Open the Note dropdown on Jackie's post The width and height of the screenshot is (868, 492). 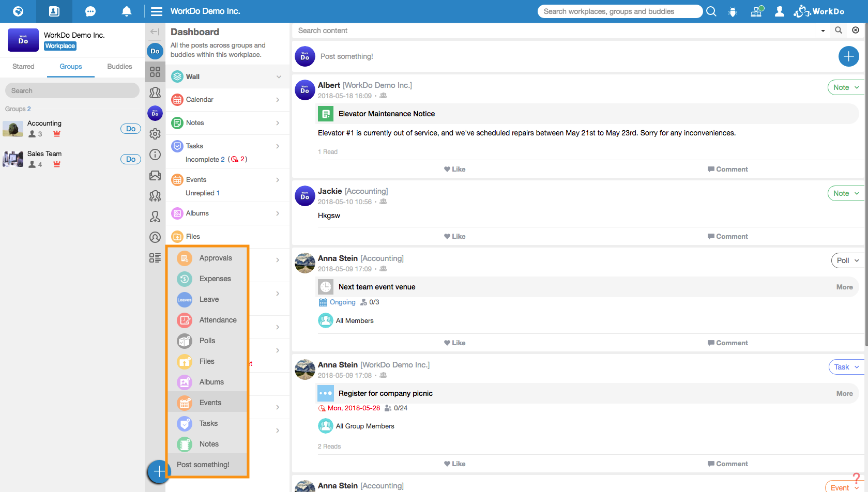[846, 193]
